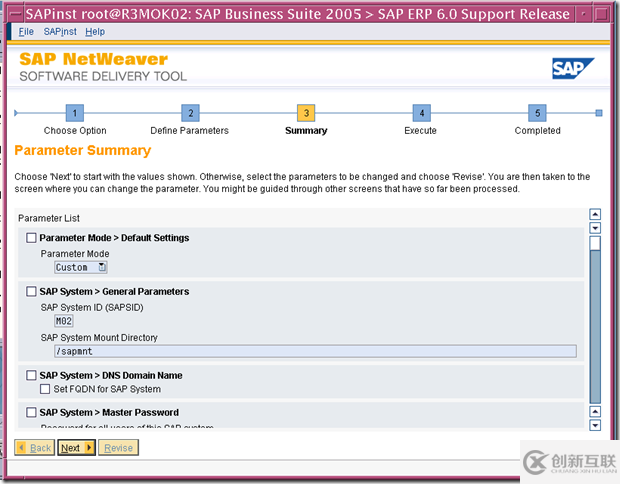Viewport: 620px width, 484px height.
Task: Click the /sapmnt mount directory field
Action: (x=315, y=351)
